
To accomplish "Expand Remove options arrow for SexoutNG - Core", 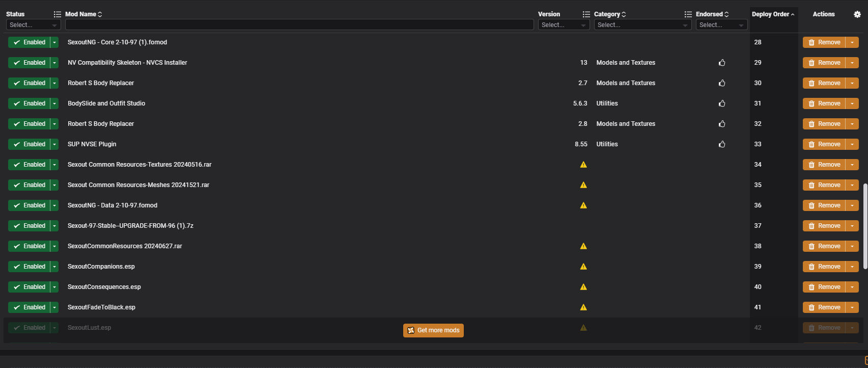I will (852, 42).
